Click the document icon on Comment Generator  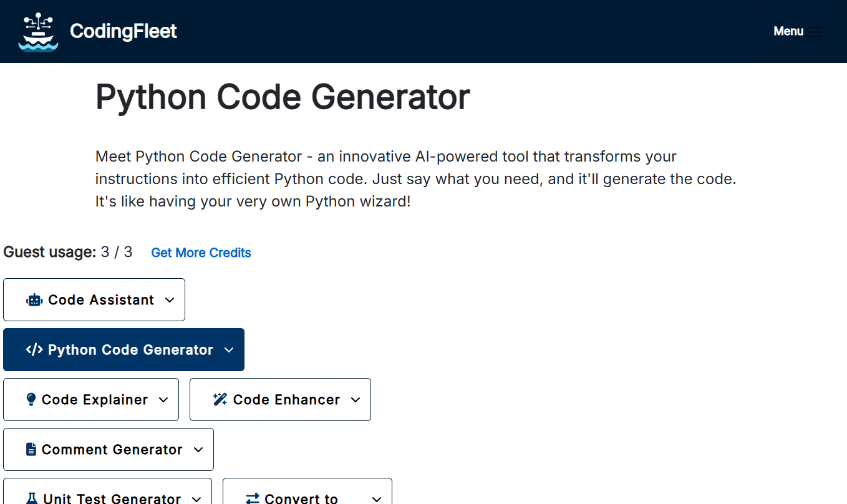pos(31,450)
